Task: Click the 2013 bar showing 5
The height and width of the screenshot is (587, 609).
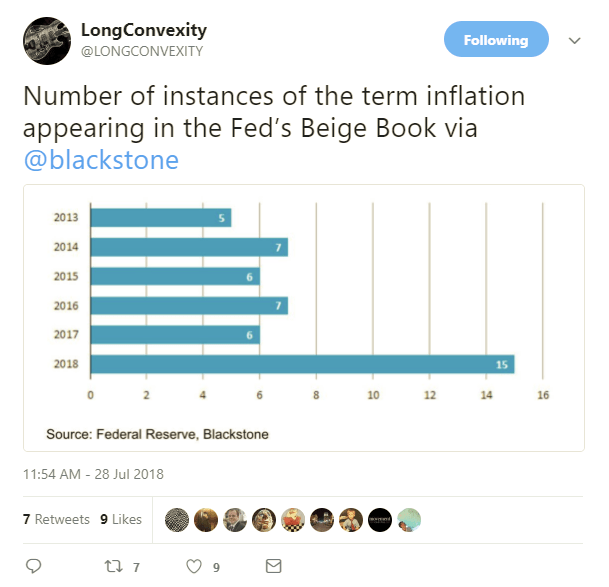Action: point(160,217)
